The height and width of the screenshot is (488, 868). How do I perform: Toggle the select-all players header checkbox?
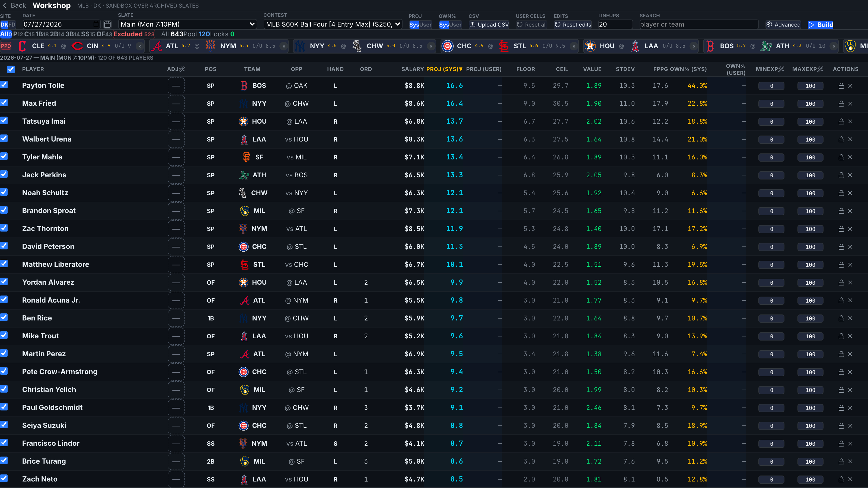[x=11, y=69]
